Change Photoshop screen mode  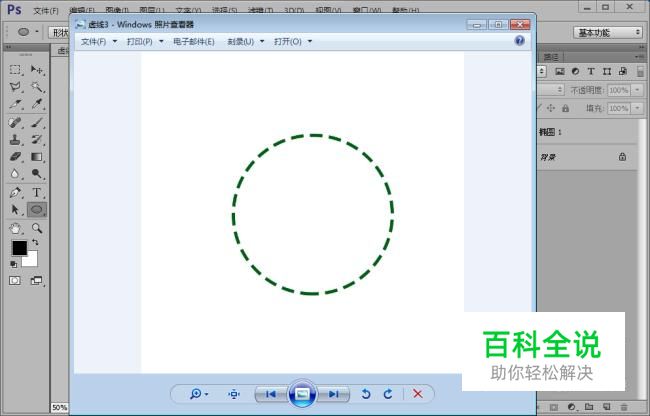[x=37, y=281]
